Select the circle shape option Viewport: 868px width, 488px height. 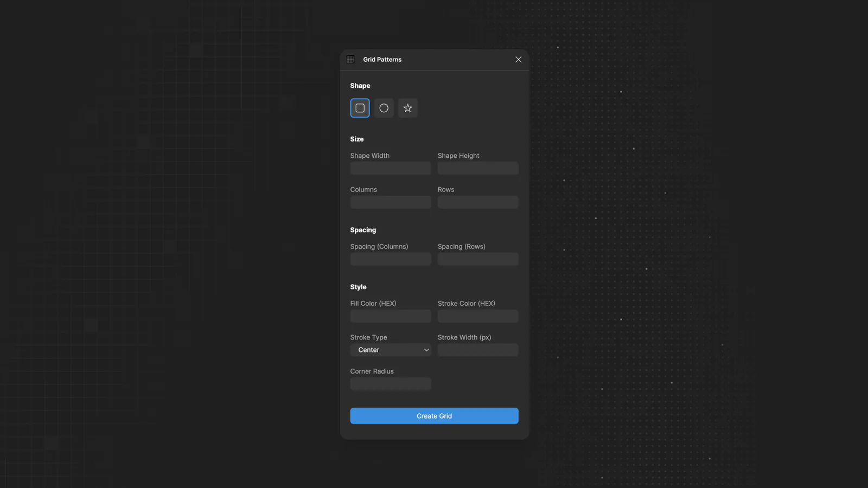click(x=384, y=108)
